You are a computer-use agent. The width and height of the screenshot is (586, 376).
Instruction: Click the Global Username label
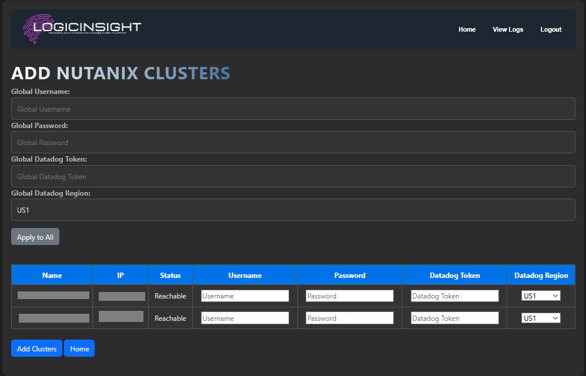[40, 92]
